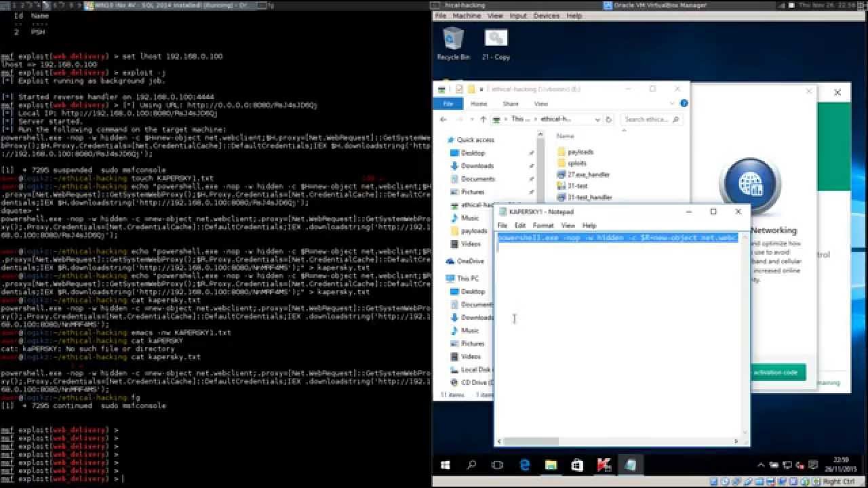Viewport: 868px width, 488px height.
Task: Open Task View in the taskbar
Action: [x=497, y=466]
